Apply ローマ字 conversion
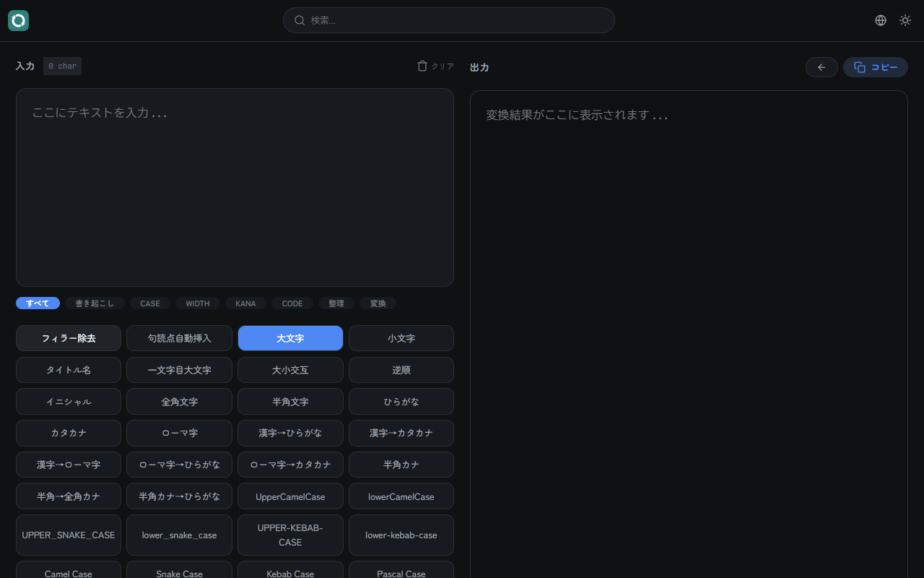Image resolution: width=924 pixels, height=578 pixels. [179, 433]
